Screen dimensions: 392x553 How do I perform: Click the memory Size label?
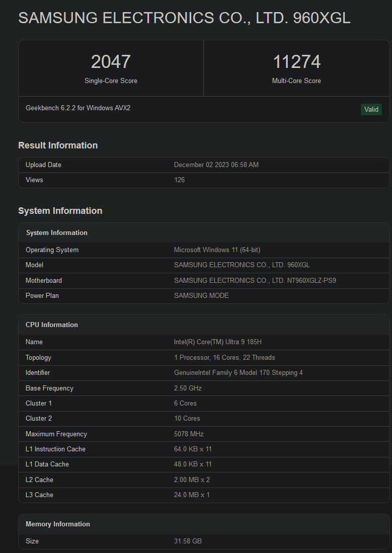[x=32, y=541]
